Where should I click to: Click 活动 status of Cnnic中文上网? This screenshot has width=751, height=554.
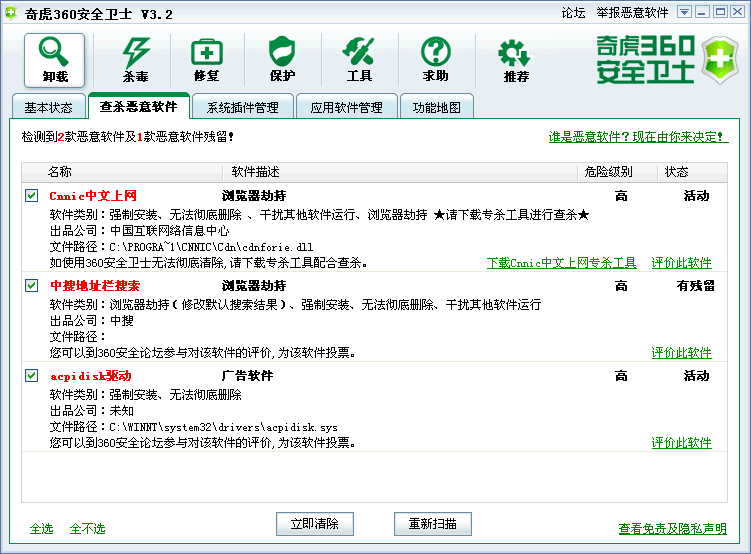[696, 196]
